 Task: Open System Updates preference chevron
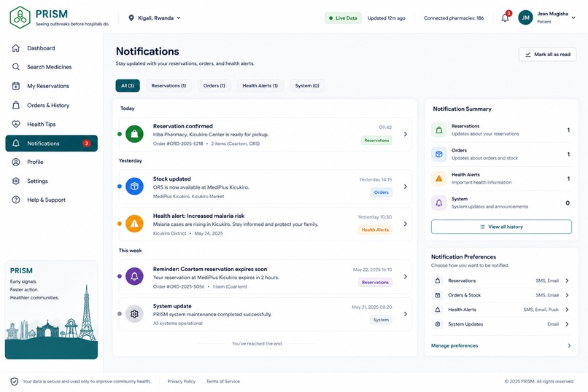567,324
